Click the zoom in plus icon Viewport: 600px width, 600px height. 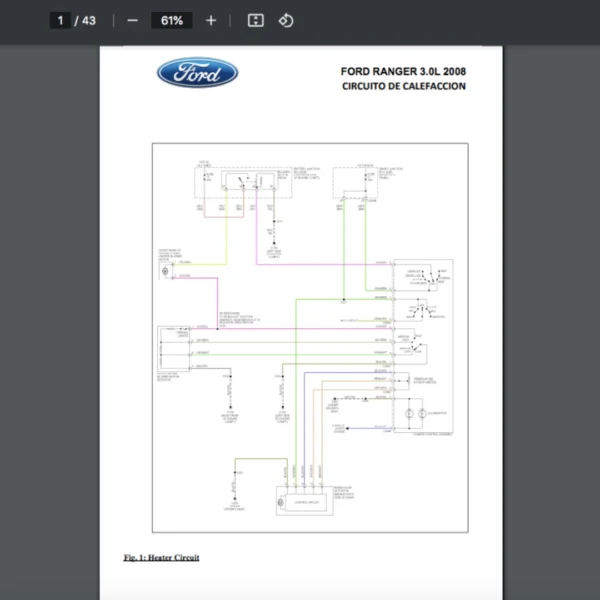pos(210,20)
